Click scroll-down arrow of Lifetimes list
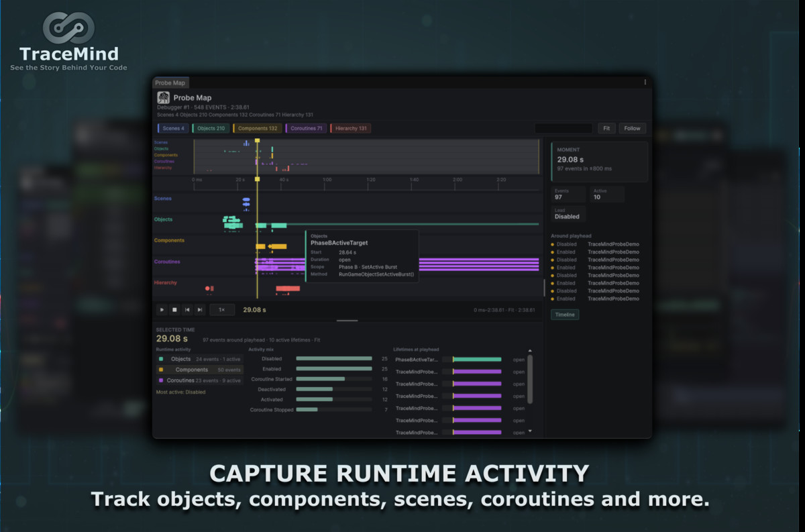The height and width of the screenshot is (532, 805). click(530, 431)
